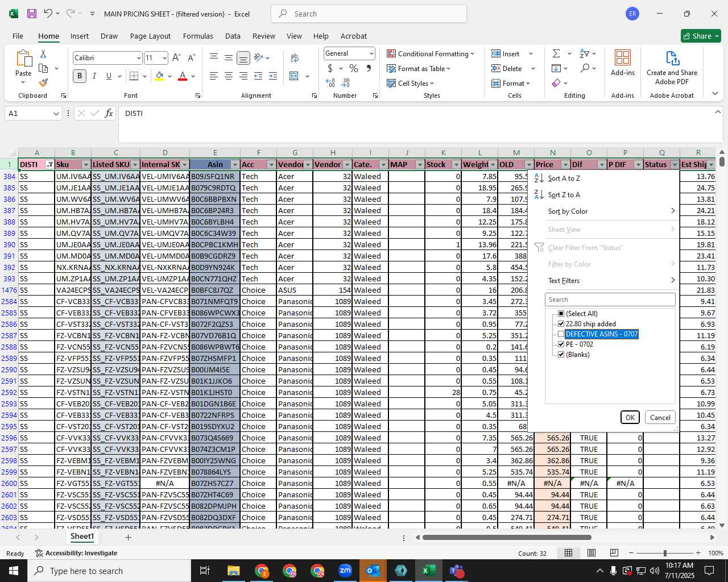728x582 pixels.
Task: Click AutoSum sigma icon
Action: [x=556, y=53]
